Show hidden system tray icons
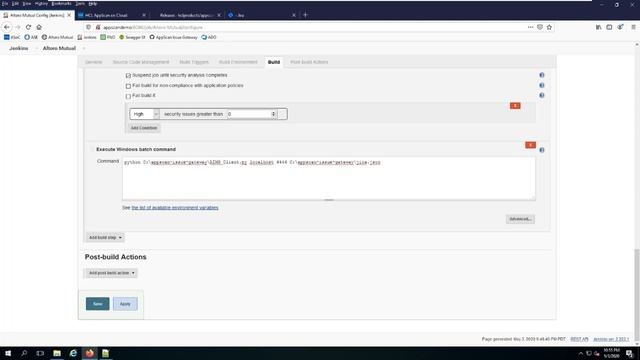The image size is (640, 360). [x=580, y=353]
